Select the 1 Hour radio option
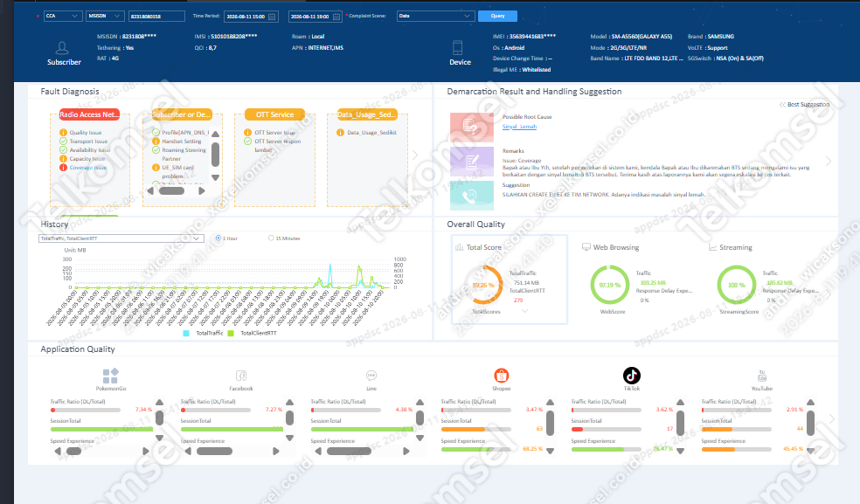 (218, 238)
